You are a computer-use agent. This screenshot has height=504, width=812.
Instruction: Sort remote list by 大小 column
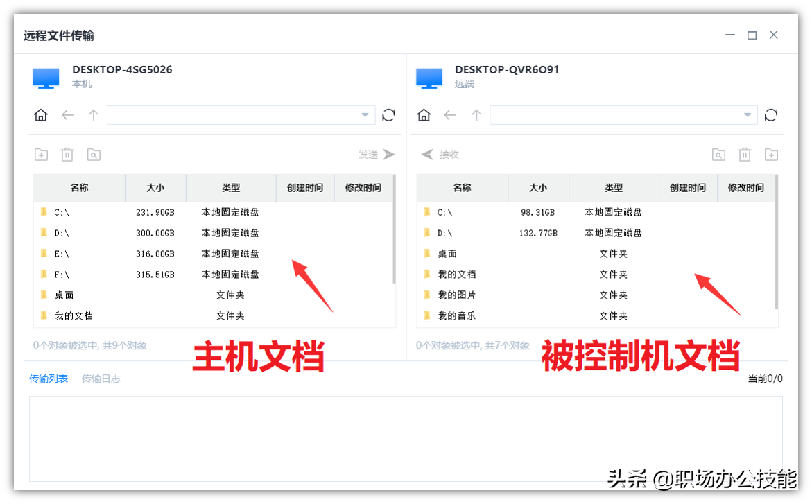click(538, 188)
